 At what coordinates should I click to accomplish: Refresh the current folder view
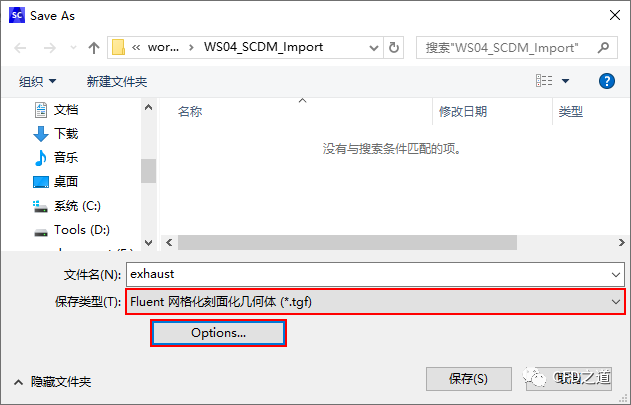click(x=394, y=48)
